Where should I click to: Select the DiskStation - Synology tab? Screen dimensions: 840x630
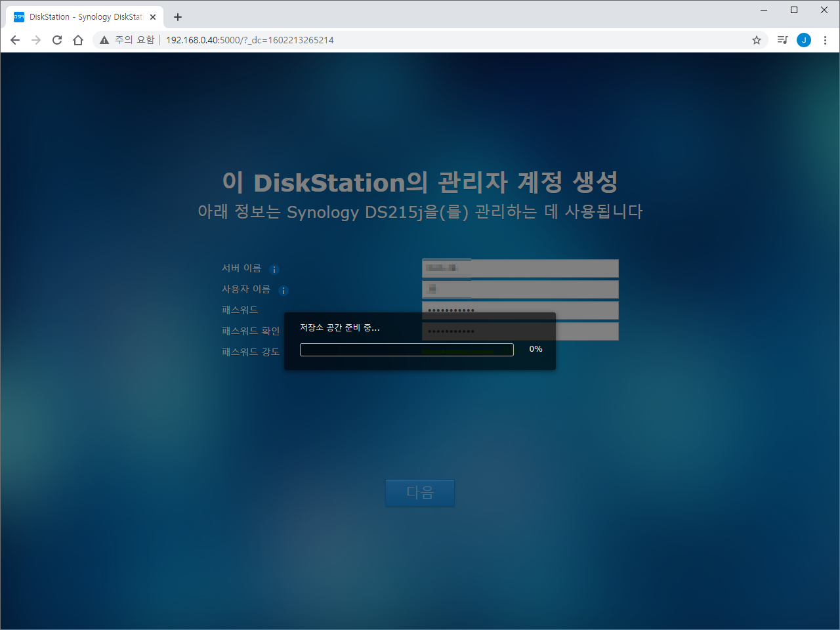coord(85,17)
